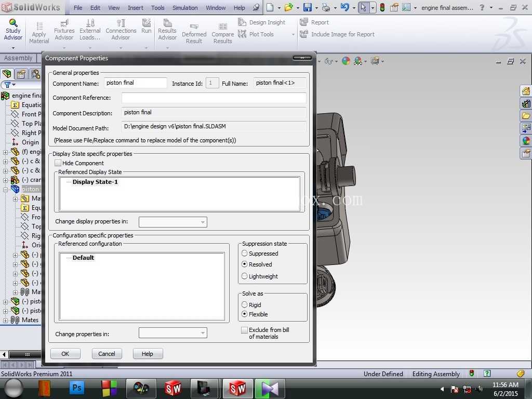Click the Rebuild traffic light icon

click(382, 7)
